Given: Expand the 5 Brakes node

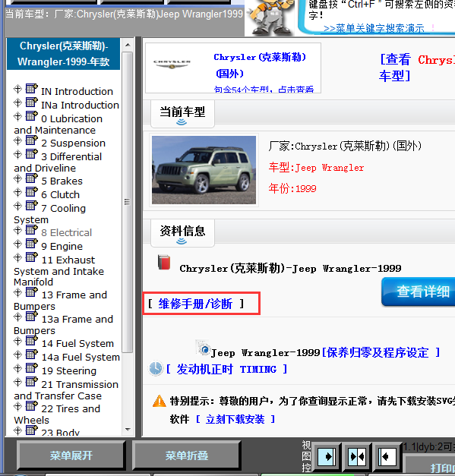Looking at the screenshot, I should point(17,179).
